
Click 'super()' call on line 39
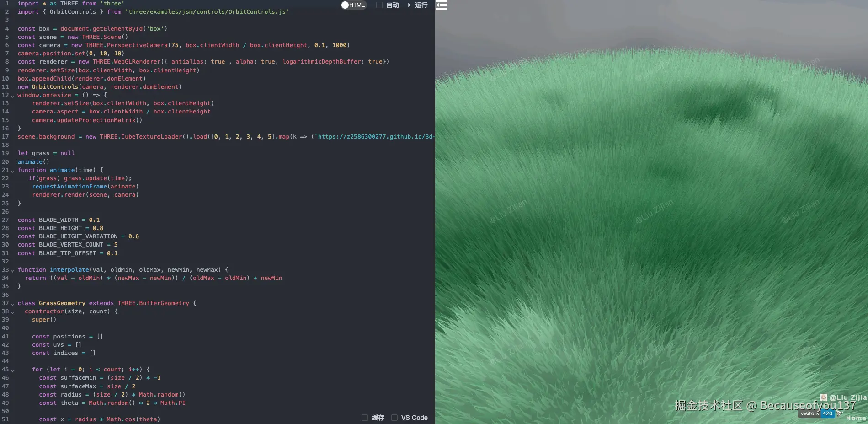click(x=44, y=320)
